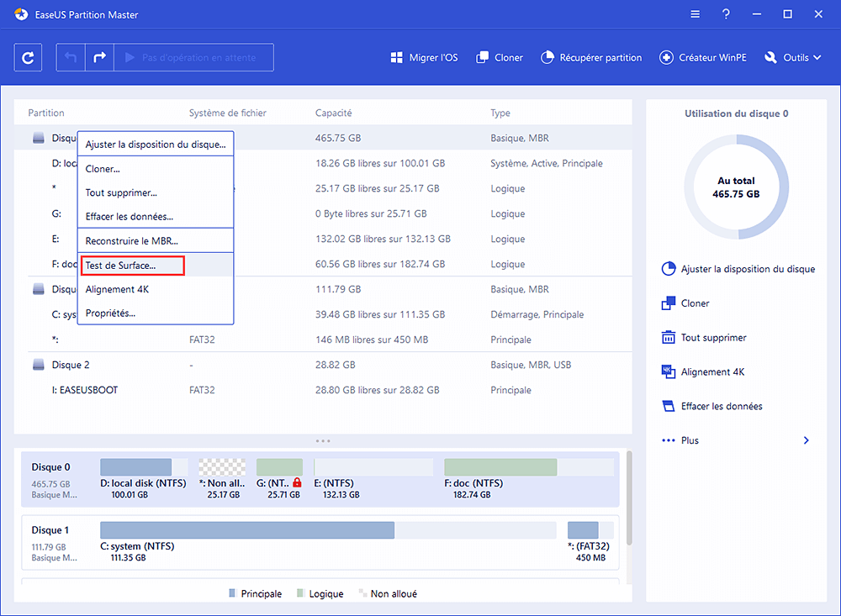The width and height of the screenshot is (841, 616).
Task: Click the Tout supprimer trash icon
Action: click(669, 337)
